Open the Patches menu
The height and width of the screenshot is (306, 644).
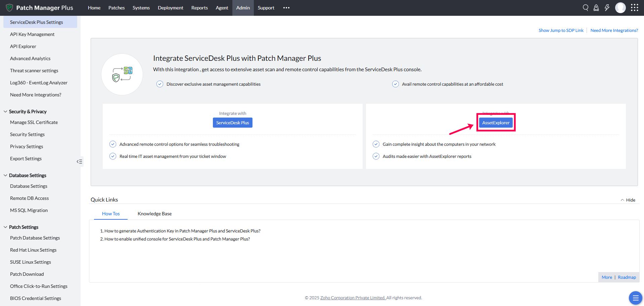click(x=117, y=8)
